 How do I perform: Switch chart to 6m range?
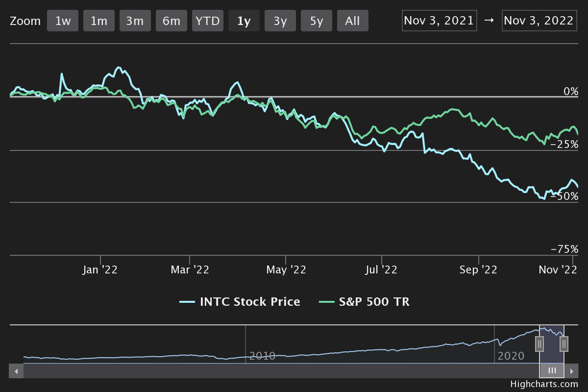[x=171, y=21]
